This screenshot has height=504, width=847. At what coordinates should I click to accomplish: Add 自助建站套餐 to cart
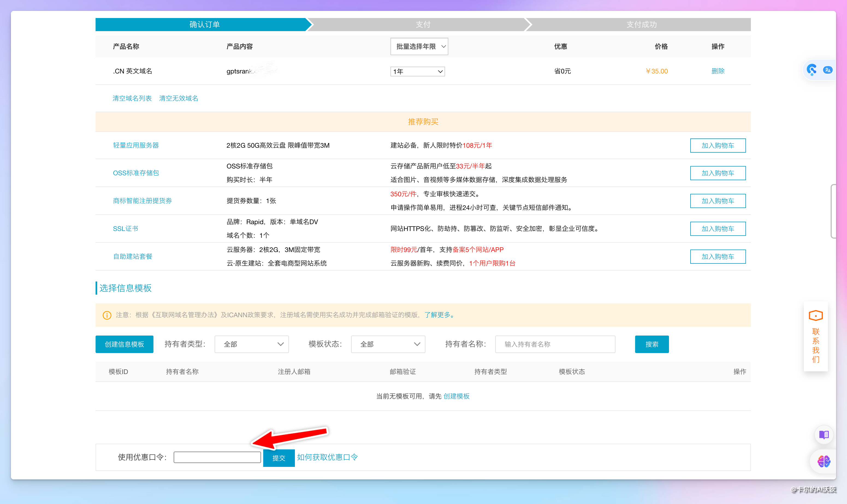[718, 257]
